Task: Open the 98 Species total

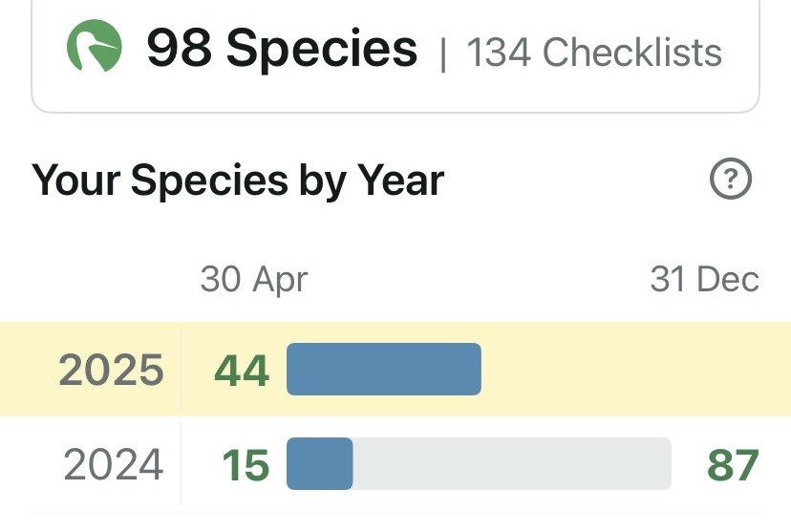Action: coord(282,48)
